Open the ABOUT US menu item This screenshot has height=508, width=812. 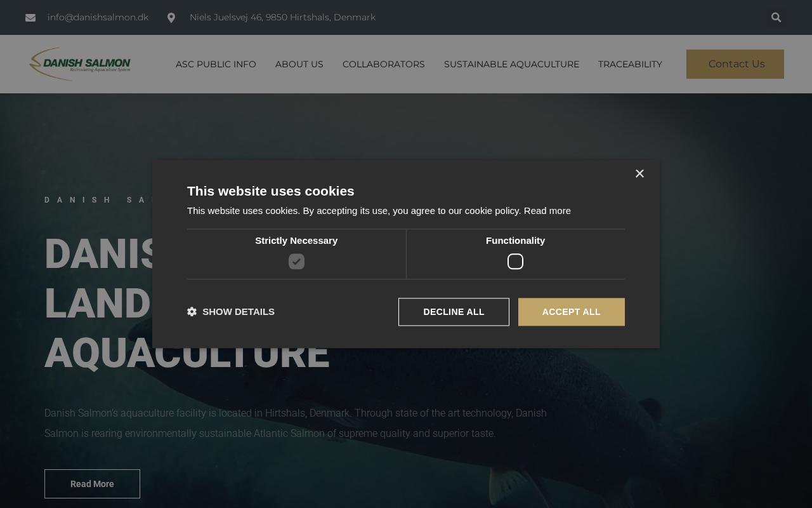(299, 64)
